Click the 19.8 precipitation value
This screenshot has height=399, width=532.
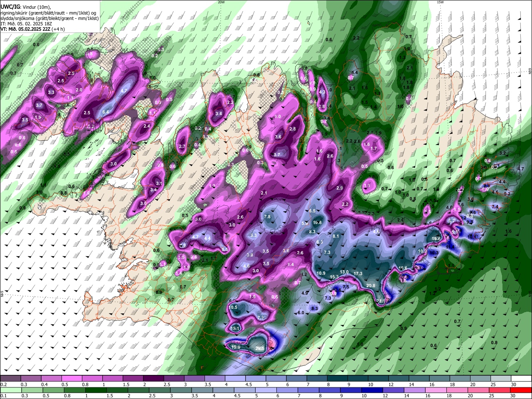436,239
